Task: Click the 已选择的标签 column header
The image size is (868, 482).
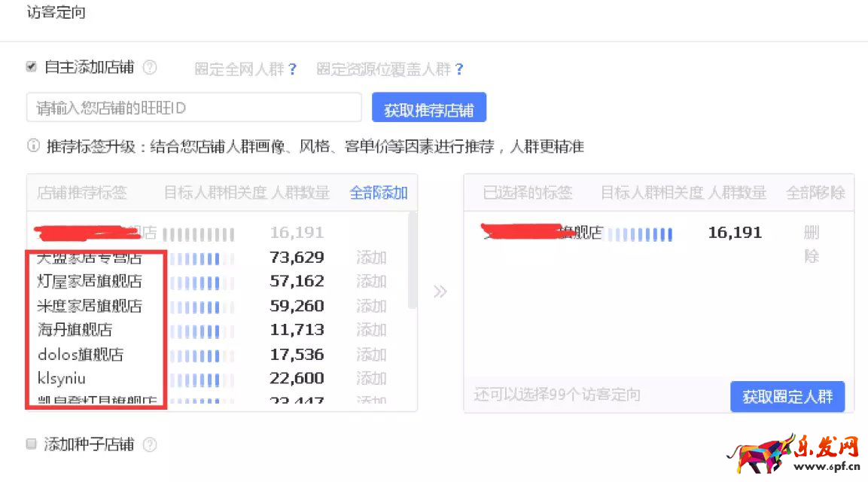Action: click(x=528, y=193)
